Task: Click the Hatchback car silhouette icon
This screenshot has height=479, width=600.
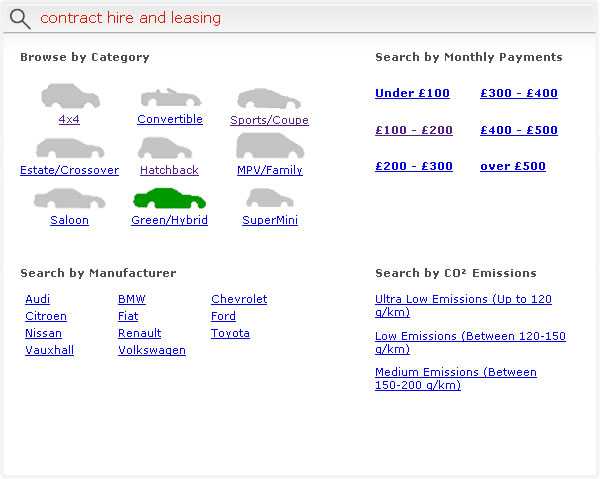Action: 165,148
